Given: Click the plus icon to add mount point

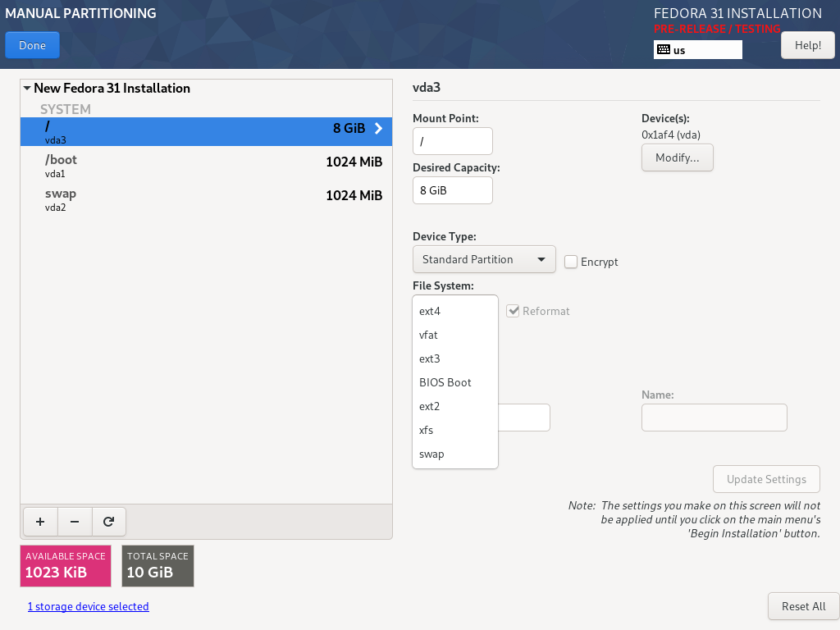Looking at the screenshot, I should click(x=40, y=522).
